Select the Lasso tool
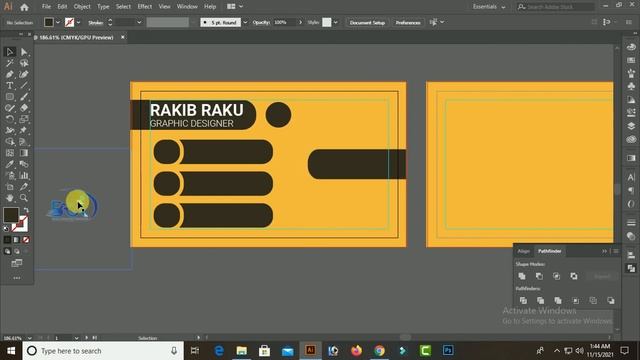 [x=24, y=63]
